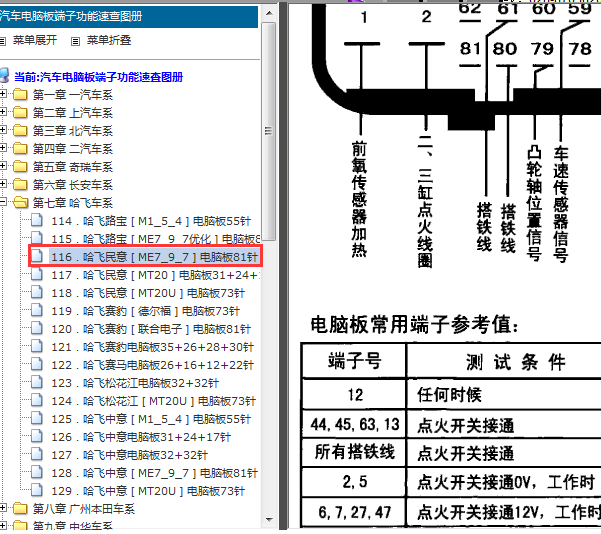
Task: Open 125 . 哈飞中意 [M1_5_4] 电脑板55针
Action: coord(151,419)
